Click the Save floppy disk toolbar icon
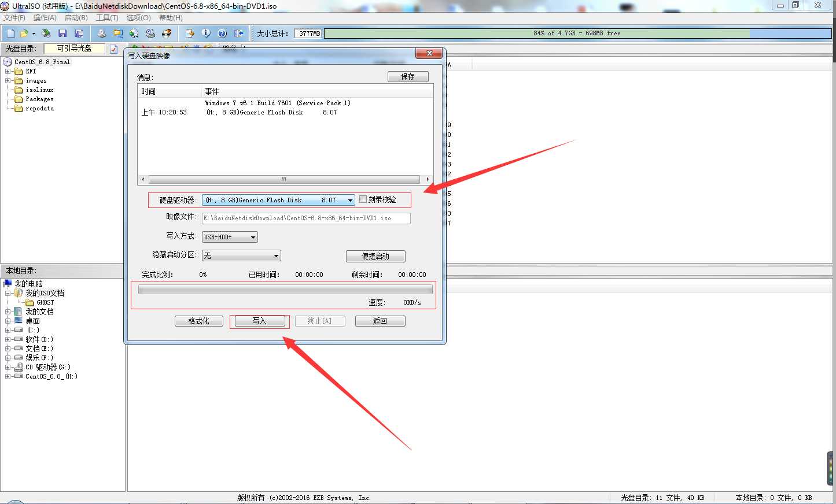 click(x=62, y=34)
